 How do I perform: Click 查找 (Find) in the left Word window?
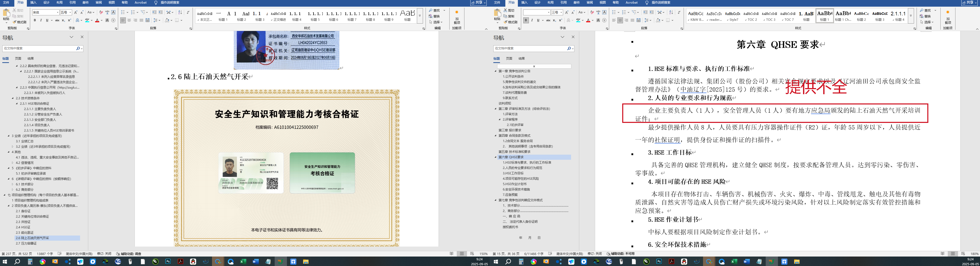(435, 11)
